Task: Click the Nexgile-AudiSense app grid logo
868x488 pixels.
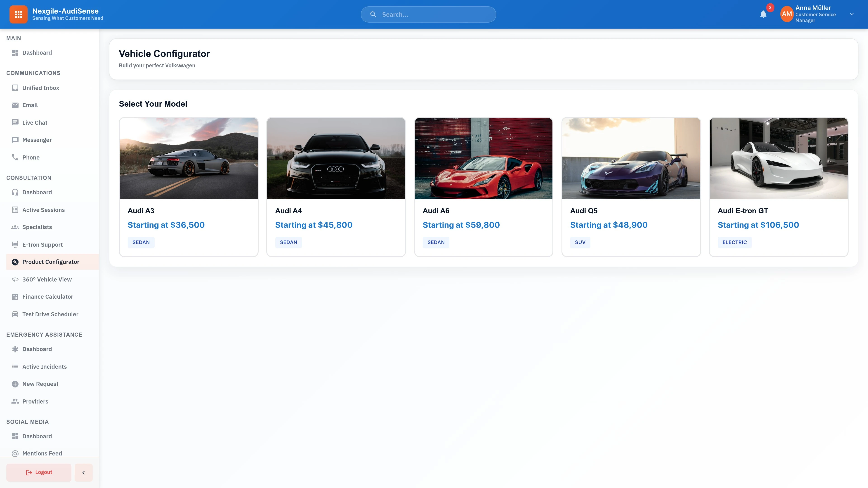Action: tap(19, 14)
